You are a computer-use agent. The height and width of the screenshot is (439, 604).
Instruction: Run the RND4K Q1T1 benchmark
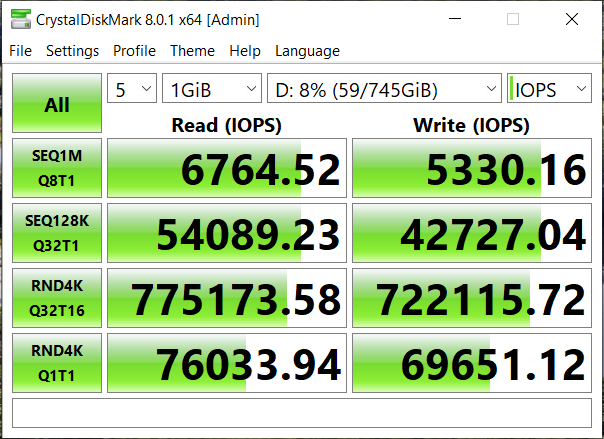tap(57, 363)
